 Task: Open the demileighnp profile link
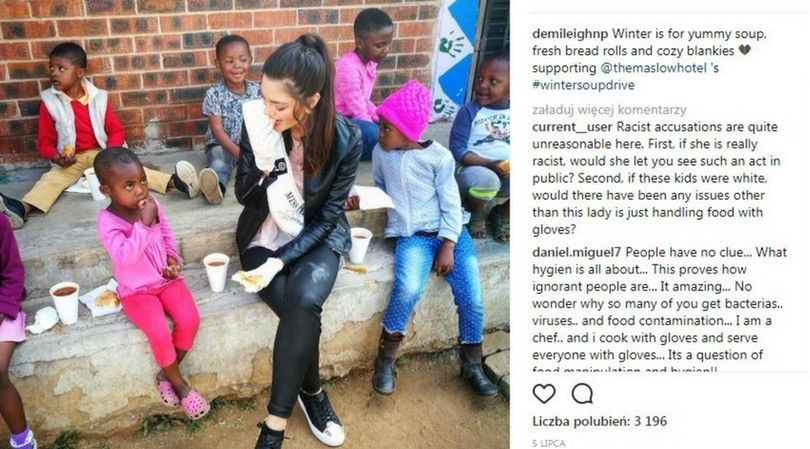pyautogui.click(x=570, y=34)
